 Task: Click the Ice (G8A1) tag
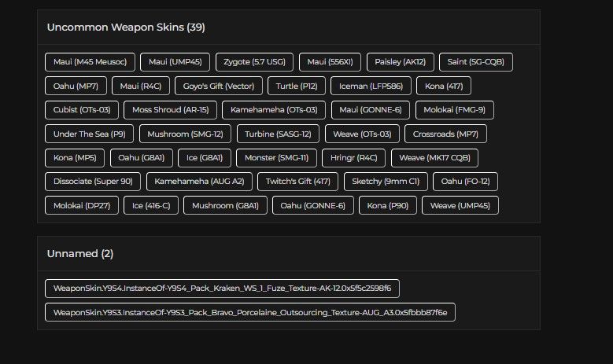coord(205,158)
